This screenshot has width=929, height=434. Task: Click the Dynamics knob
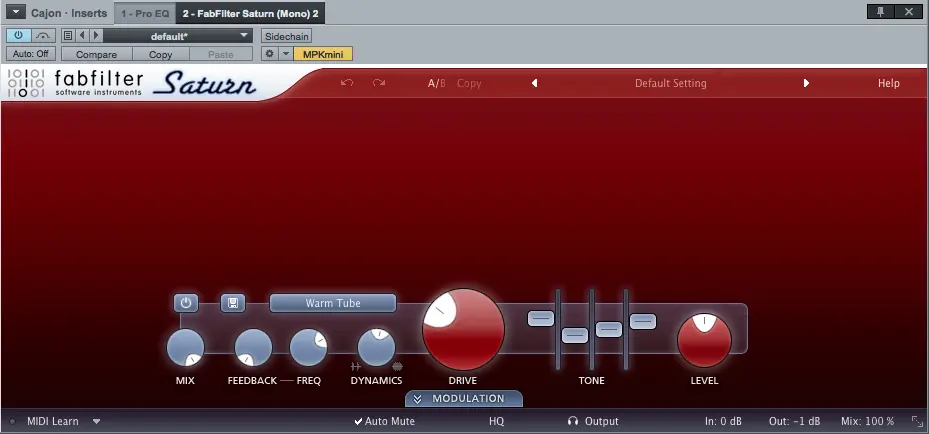tap(377, 348)
